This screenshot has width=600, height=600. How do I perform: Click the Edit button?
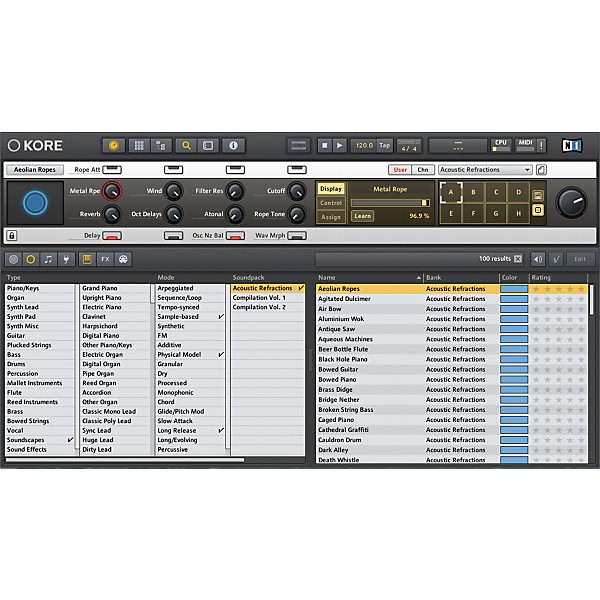coord(580,259)
